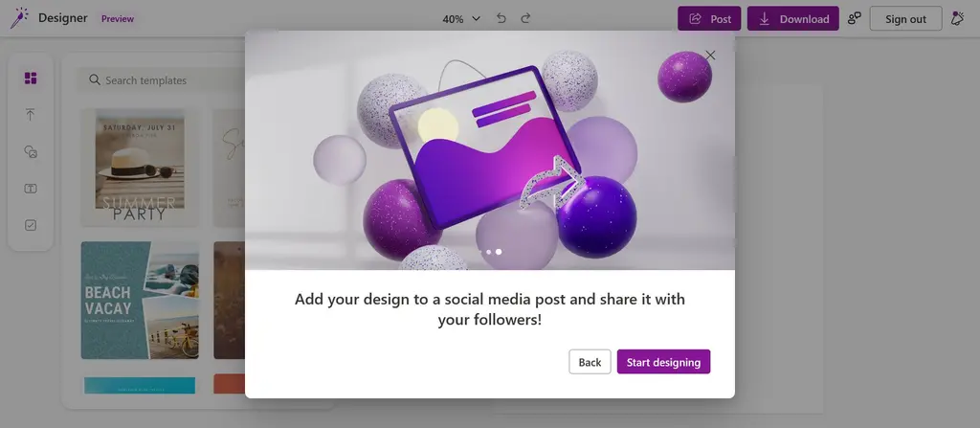Image resolution: width=980 pixels, height=428 pixels.
Task: Select the Beach Vacay template thumbnail
Action: 140,301
